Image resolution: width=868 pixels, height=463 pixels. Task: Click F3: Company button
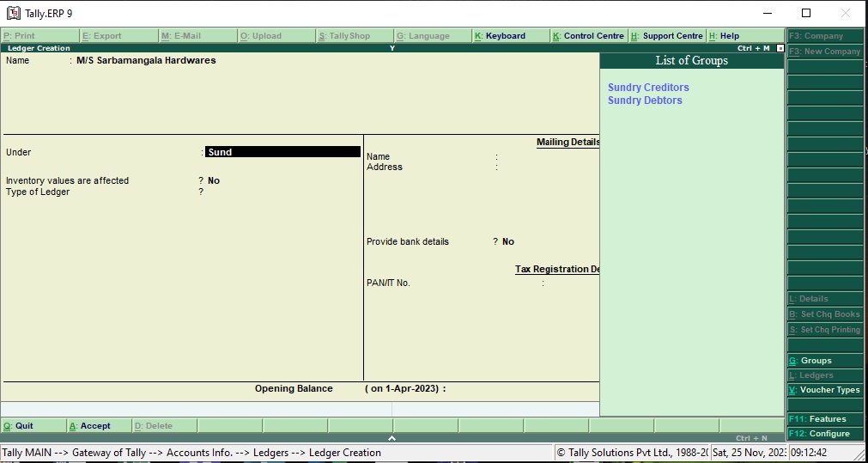tap(825, 36)
